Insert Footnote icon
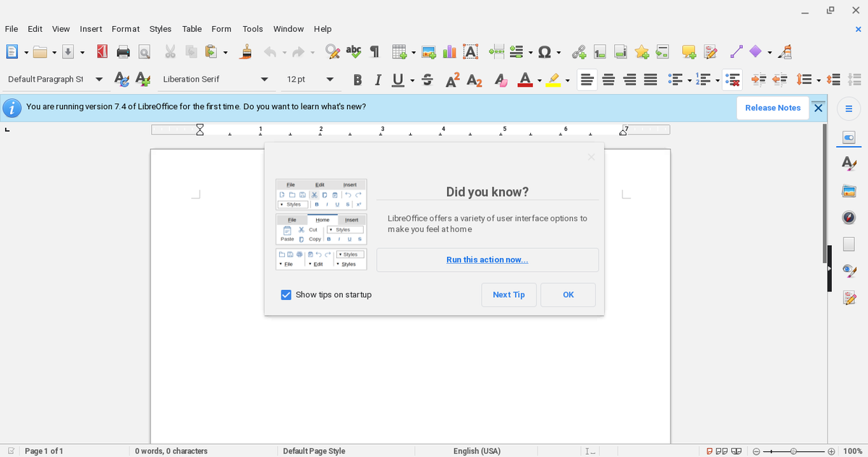 (600, 51)
